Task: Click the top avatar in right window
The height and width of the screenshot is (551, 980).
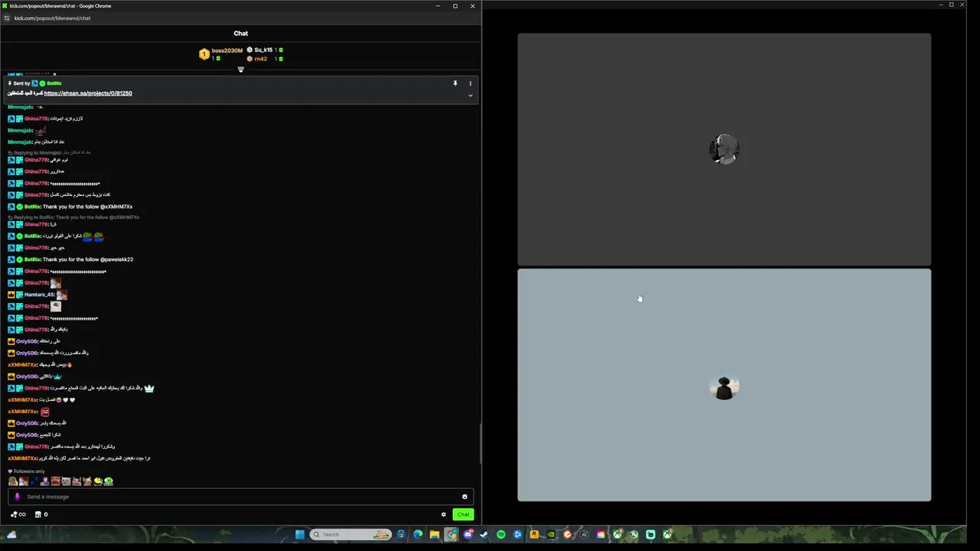Action: 724,149
